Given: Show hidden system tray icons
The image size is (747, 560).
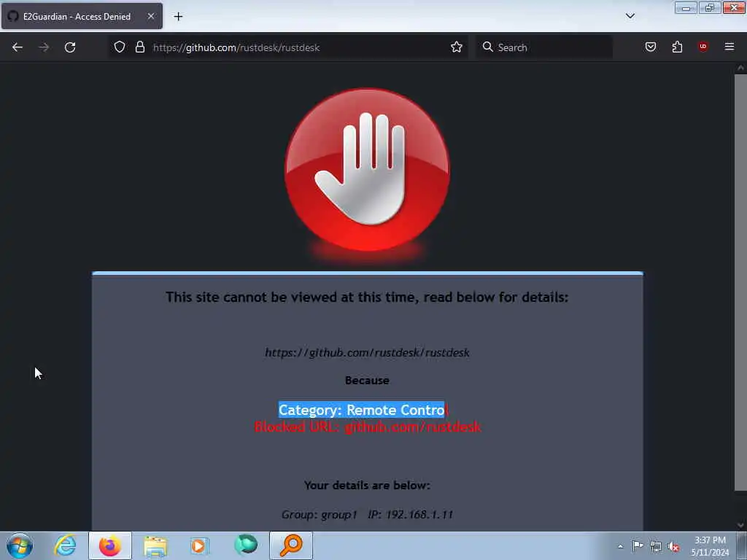Looking at the screenshot, I should coord(620,546).
